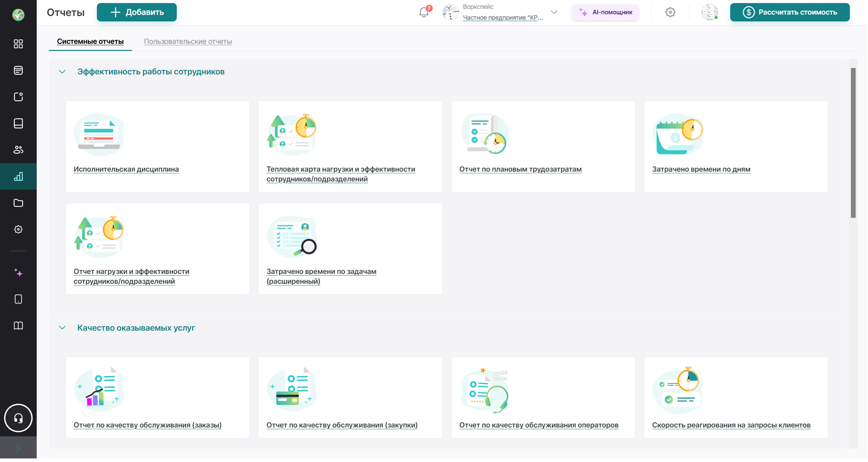Screen dimensions: 868x462
Task: Open the list card icon in sidebar
Action: point(18,70)
